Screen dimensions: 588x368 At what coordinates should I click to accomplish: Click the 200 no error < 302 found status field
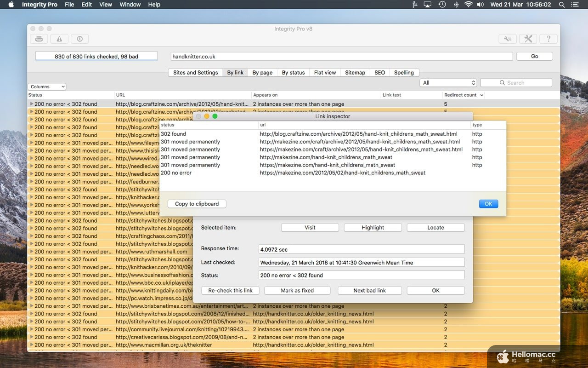[362, 275]
